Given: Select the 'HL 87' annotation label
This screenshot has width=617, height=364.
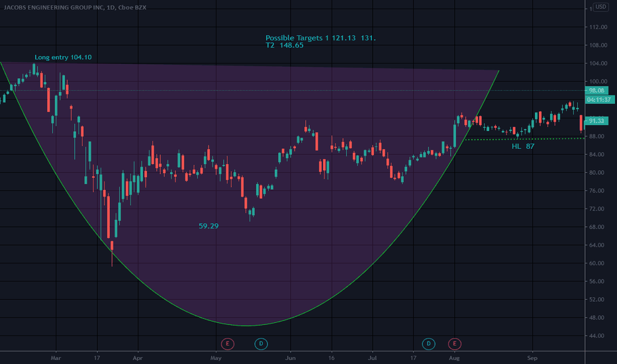Looking at the screenshot, I should tap(523, 146).
